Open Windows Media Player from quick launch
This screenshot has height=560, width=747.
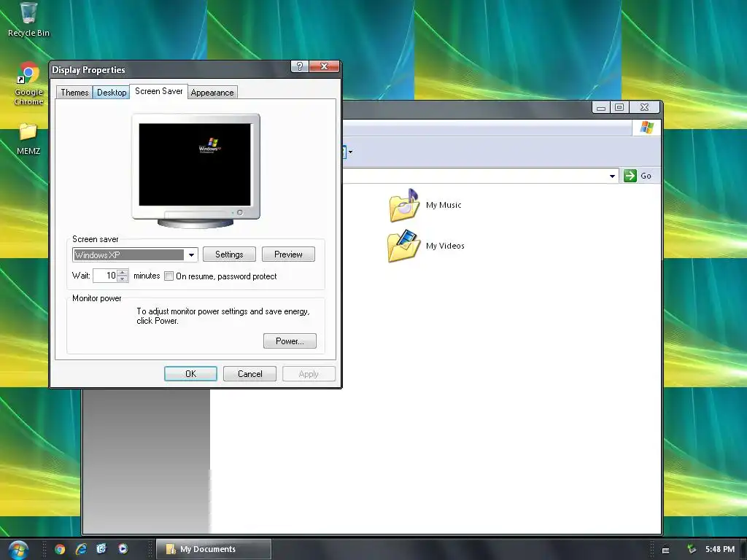[123, 549]
